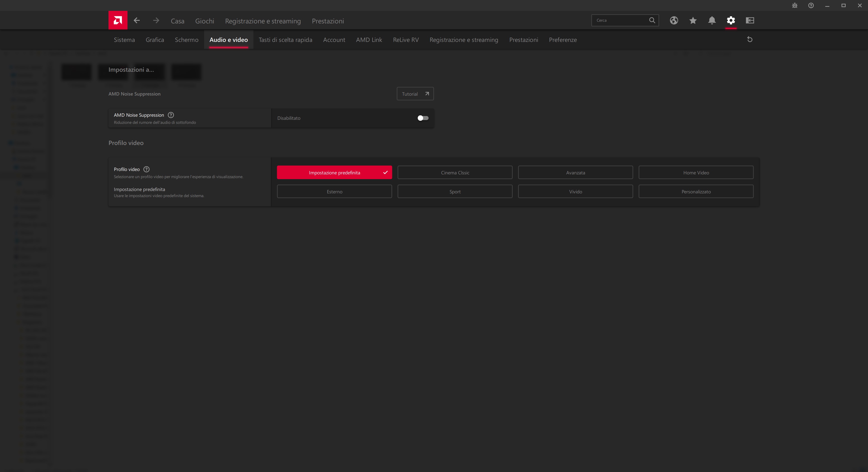The image size is (868, 472).
Task: Open favorites star icon
Action: tap(693, 21)
